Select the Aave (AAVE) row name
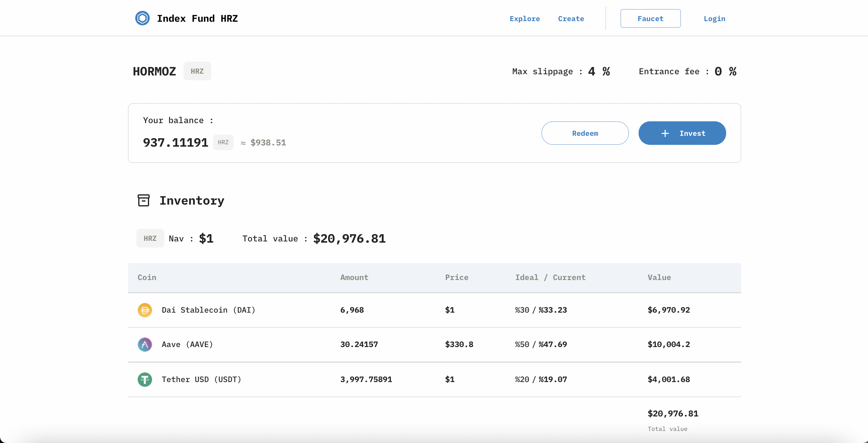Image resolution: width=868 pixels, height=443 pixels. tap(187, 344)
